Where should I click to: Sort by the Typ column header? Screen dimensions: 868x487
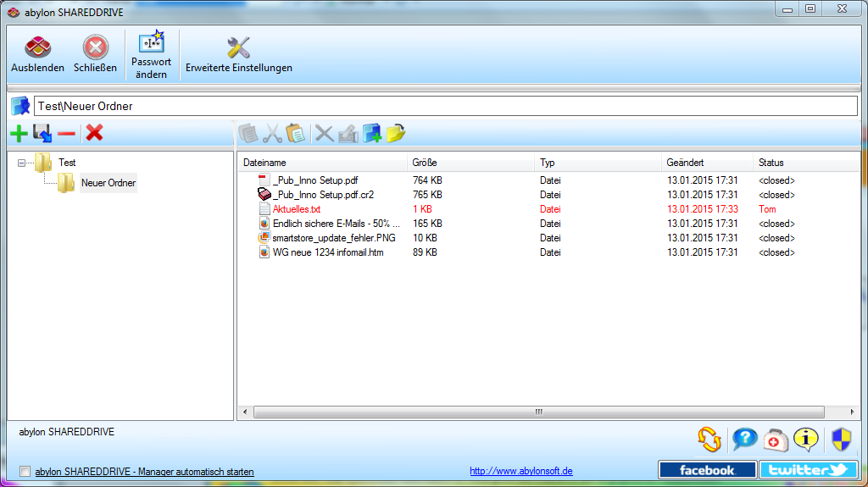coord(598,163)
